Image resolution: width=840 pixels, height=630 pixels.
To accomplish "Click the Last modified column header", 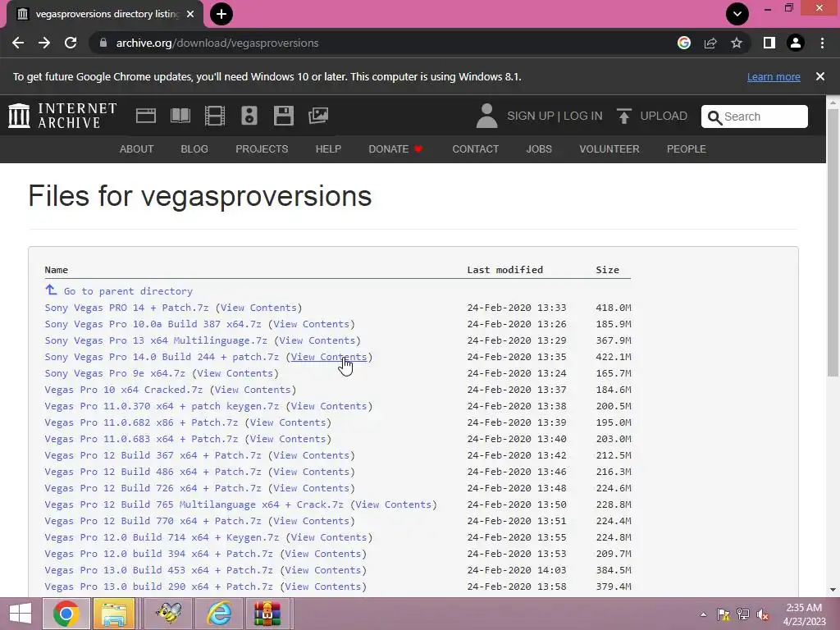I will coord(504,269).
